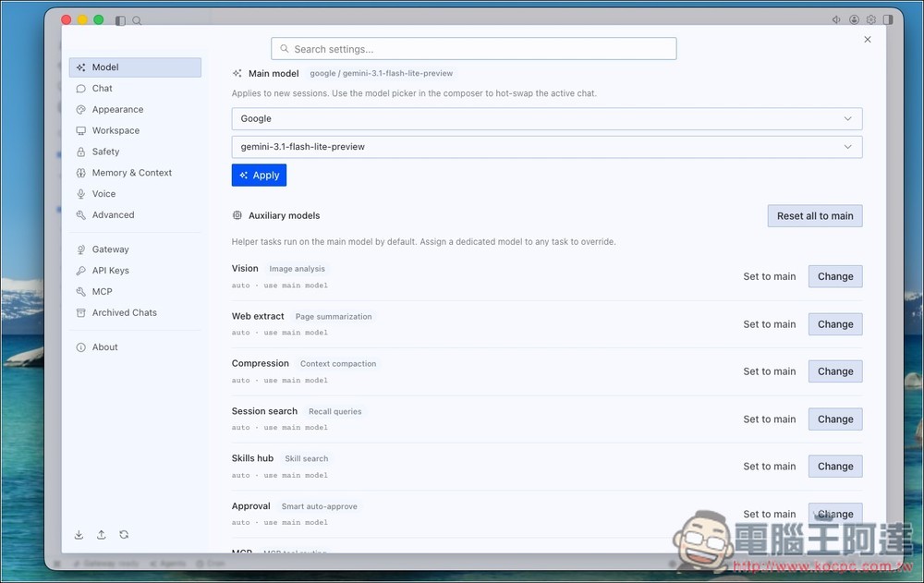The width and height of the screenshot is (924, 583).
Task: Click Set to main for Approval
Action: [x=769, y=514]
